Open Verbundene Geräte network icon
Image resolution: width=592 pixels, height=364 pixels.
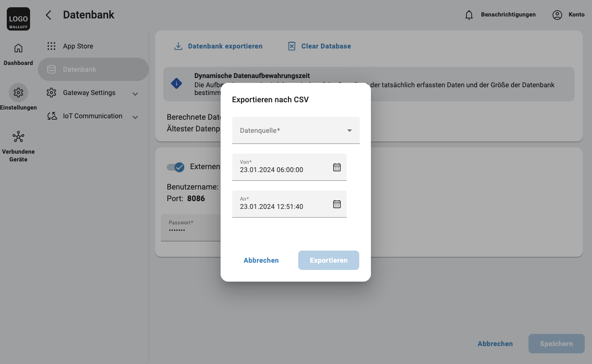[18, 137]
